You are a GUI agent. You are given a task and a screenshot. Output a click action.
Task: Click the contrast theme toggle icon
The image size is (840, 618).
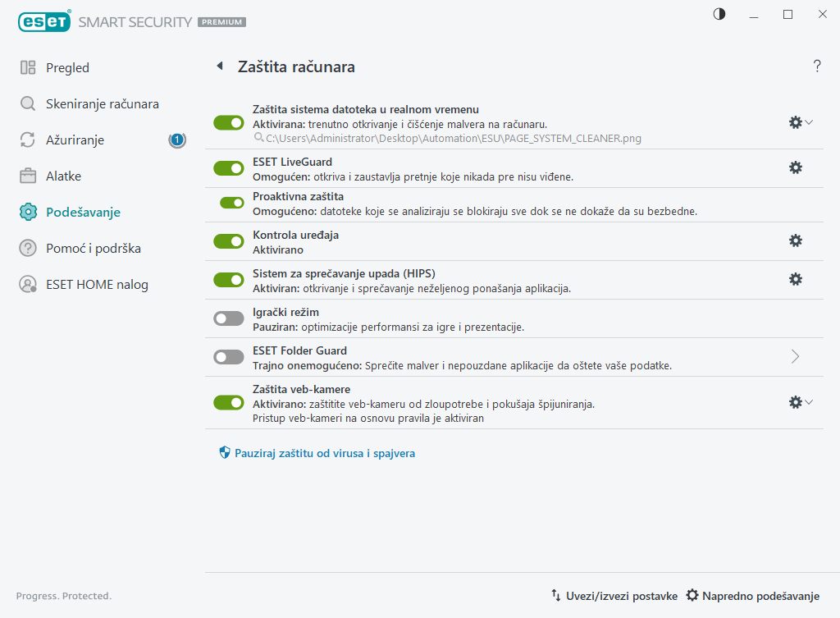(x=719, y=14)
